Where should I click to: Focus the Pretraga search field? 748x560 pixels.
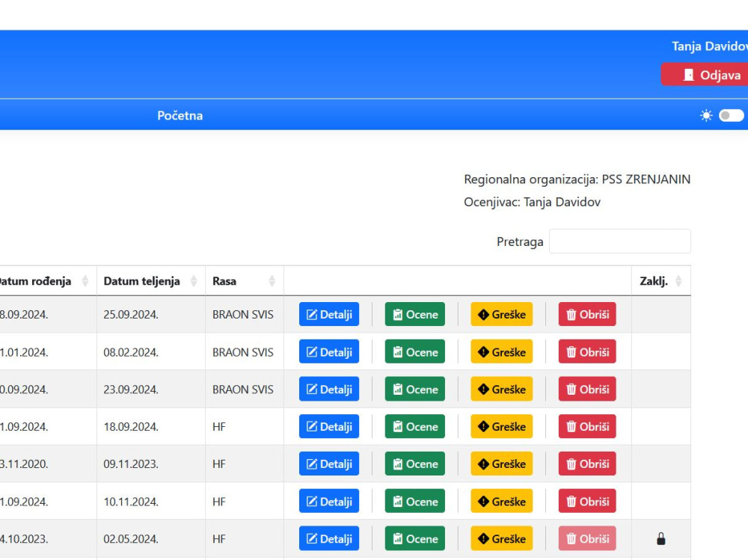[619, 241]
